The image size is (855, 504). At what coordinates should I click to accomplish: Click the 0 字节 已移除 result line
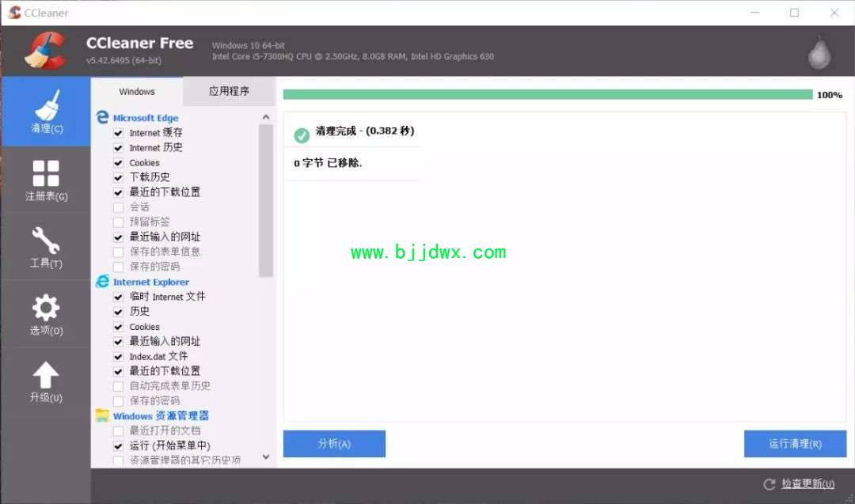tap(328, 163)
